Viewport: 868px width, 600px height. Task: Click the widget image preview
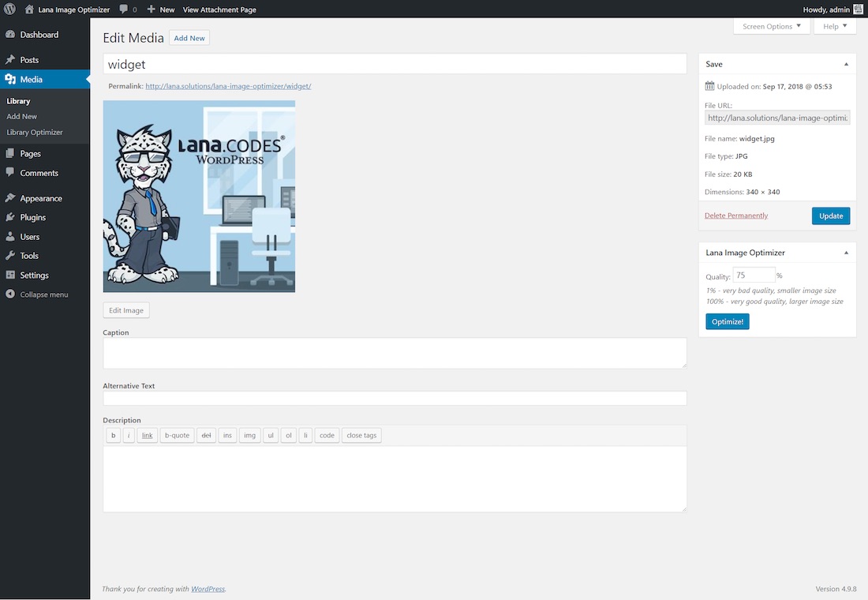tap(199, 196)
